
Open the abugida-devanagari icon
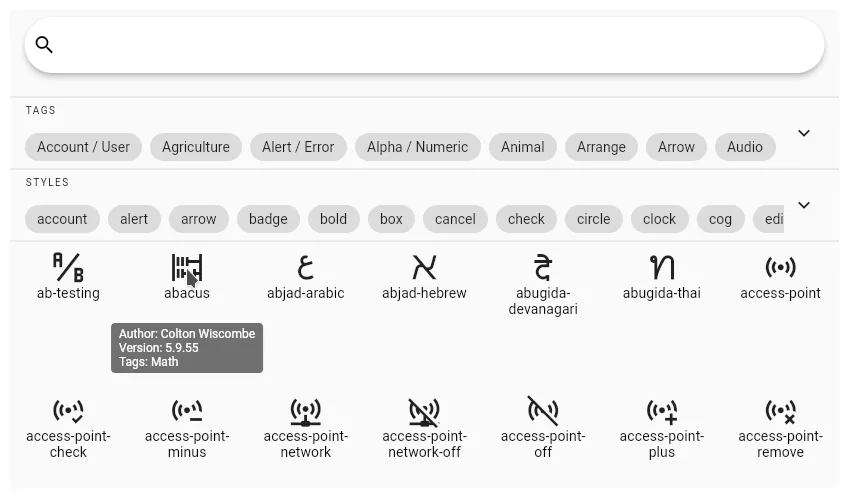click(x=543, y=268)
